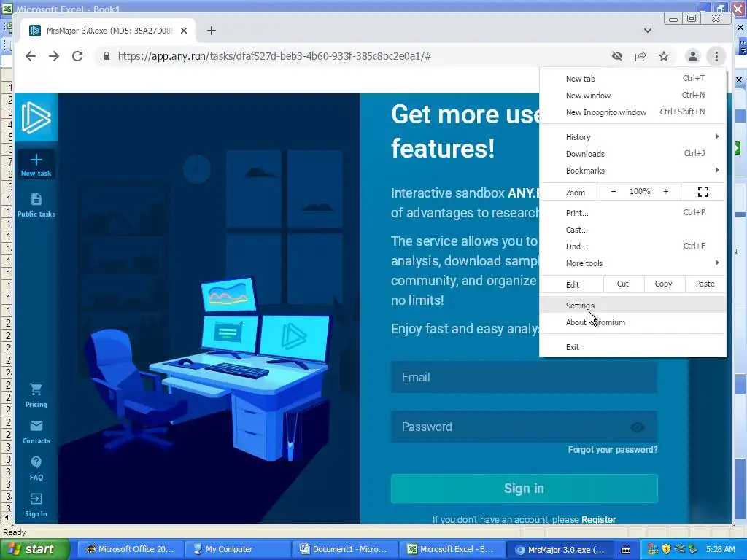This screenshot has width=747, height=560.
Task: Click New task in the sidebar
Action: click(36, 165)
